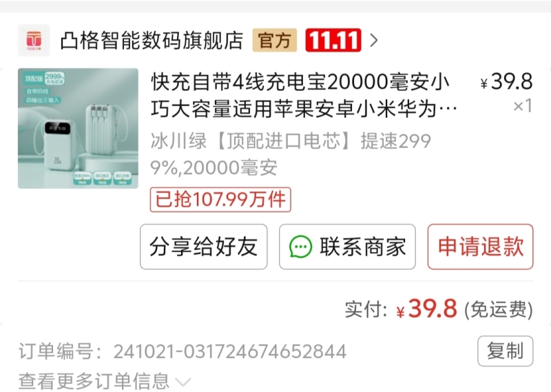Image resolution: width=551 pixels, height=392 pixels.
Task: Tap the item price ¥39.8 at top right
Action: coord(506,81)
